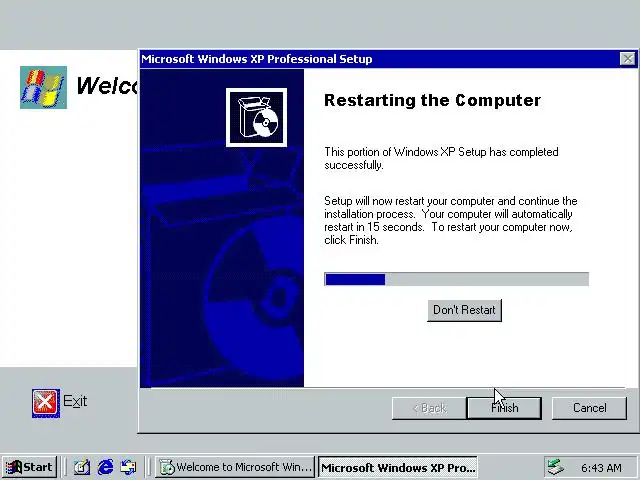Click the Windows flag logo in the Welcome window

coord(43,87)
